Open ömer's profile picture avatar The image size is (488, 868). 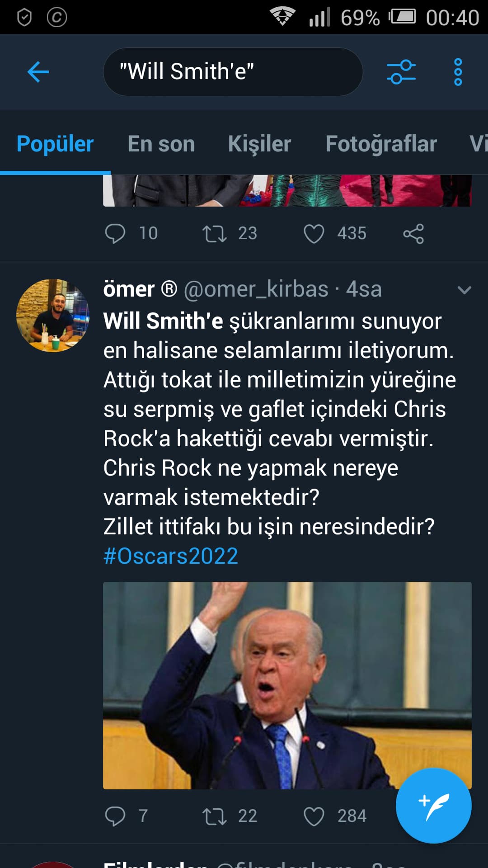[x=53, y=315]
